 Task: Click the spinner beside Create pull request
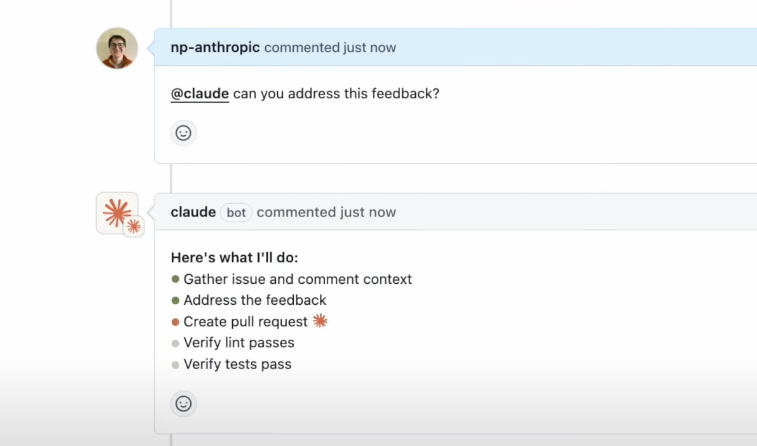(320, 321)
